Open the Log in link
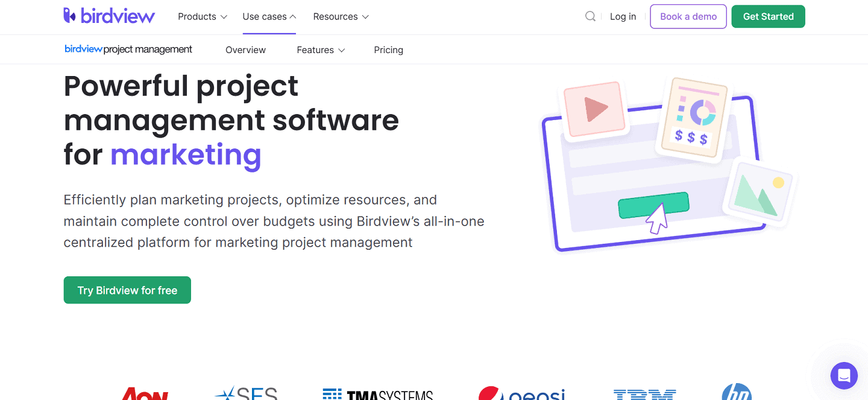This screenshot has height=400, width=868. coord(623,16)
